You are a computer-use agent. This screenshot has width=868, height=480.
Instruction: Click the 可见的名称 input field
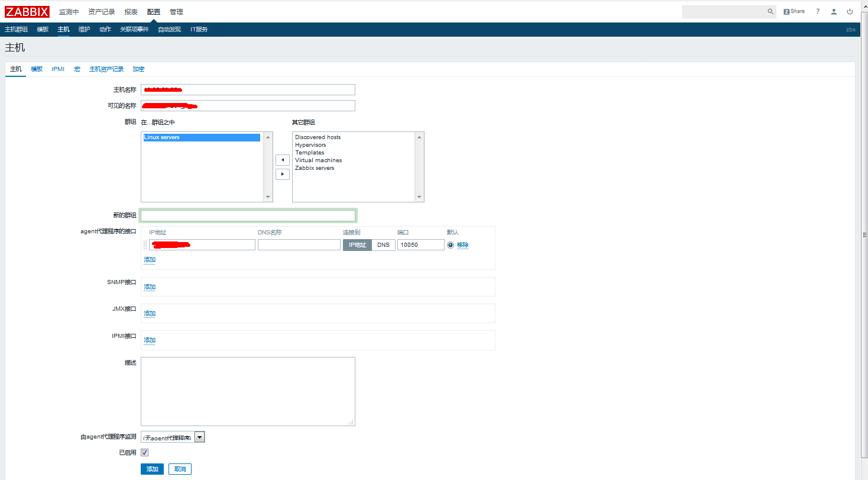[x=248, y=106]
